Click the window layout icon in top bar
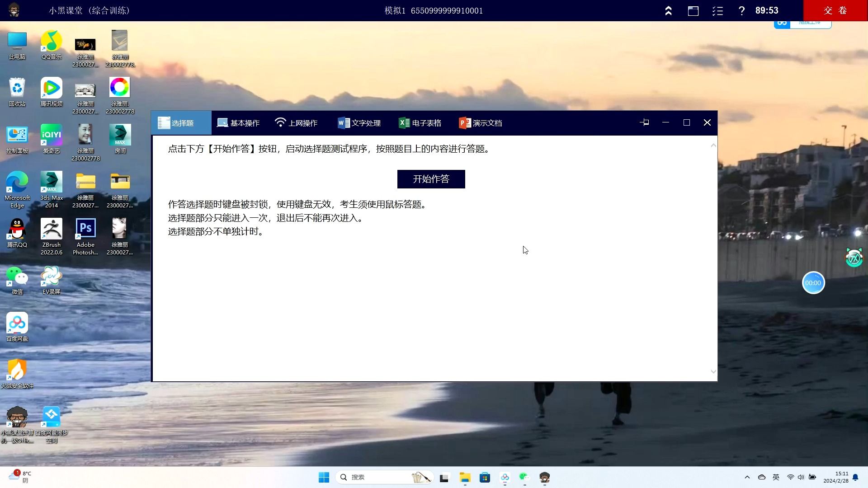This screenshot has height=488, width=868. click(693, 11)
